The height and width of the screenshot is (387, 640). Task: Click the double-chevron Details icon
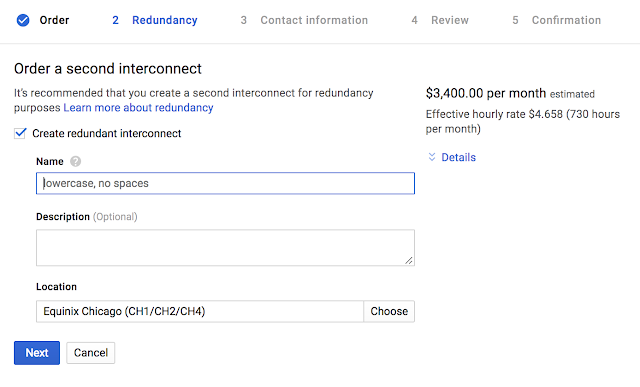tap(432, 157)
